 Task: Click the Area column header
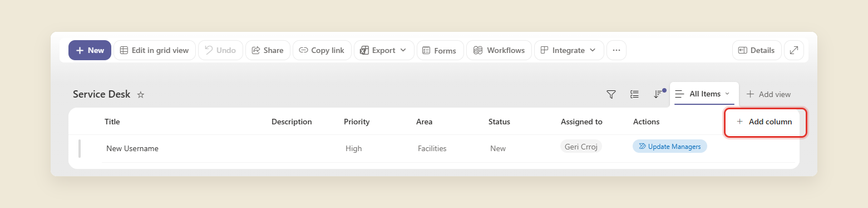(424, 122)
